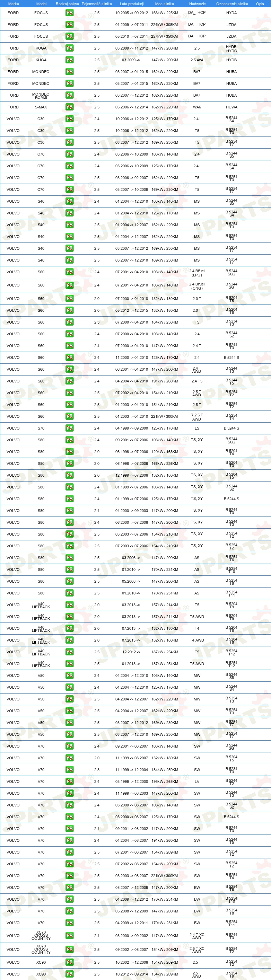Screen dimensions: 271x980
Task: Select the 11.1999 -> 12.2004 years cell
Action: (x=132, y=770)
